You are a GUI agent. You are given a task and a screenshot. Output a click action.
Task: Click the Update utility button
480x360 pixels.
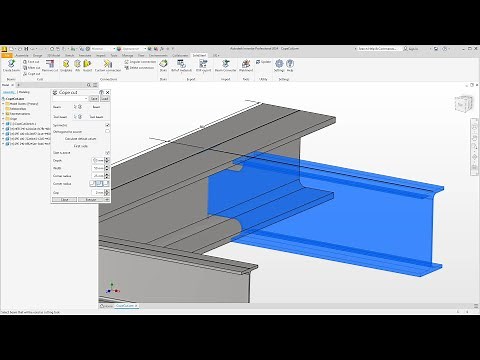263,62
